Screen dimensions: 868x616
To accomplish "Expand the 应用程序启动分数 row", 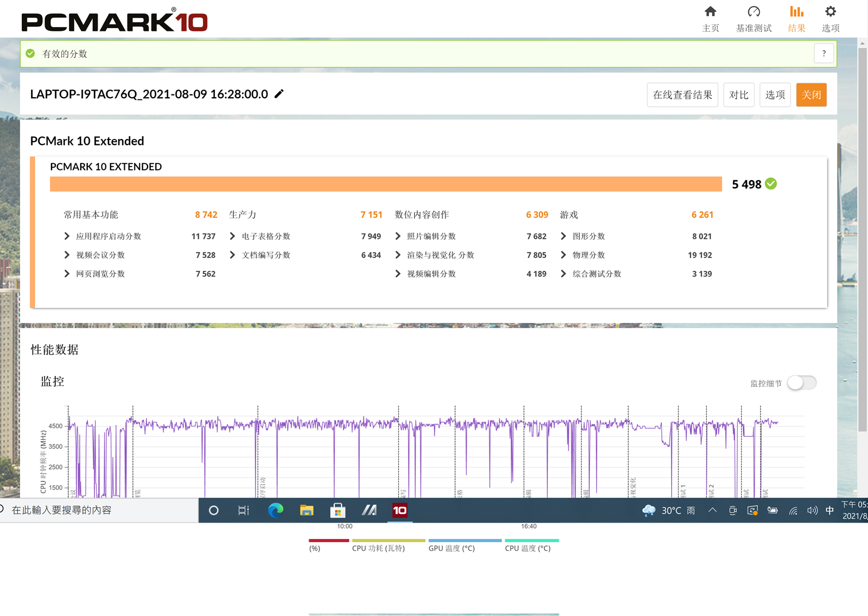I will (67, 236).
